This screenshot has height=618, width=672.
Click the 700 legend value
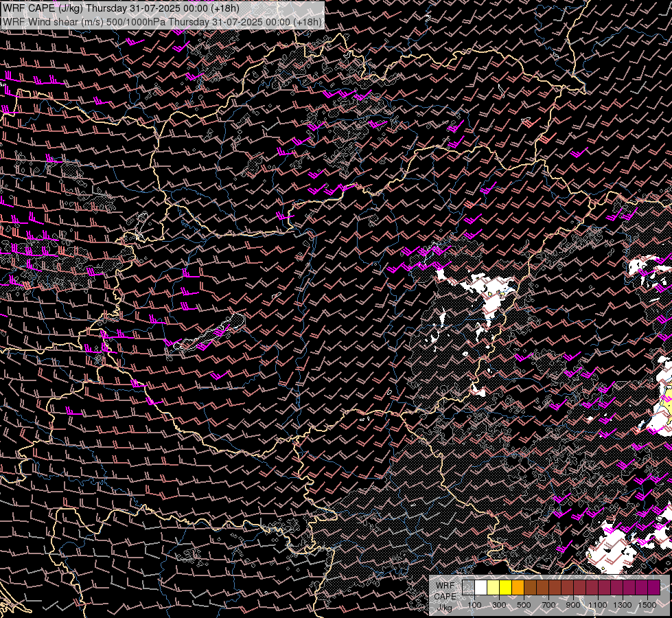pos(548,605)
